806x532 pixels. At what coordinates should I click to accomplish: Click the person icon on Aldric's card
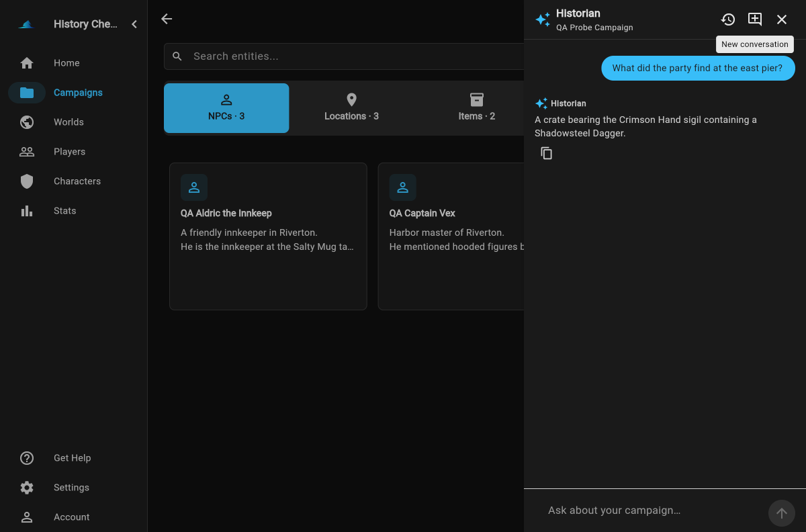[194, 187]
